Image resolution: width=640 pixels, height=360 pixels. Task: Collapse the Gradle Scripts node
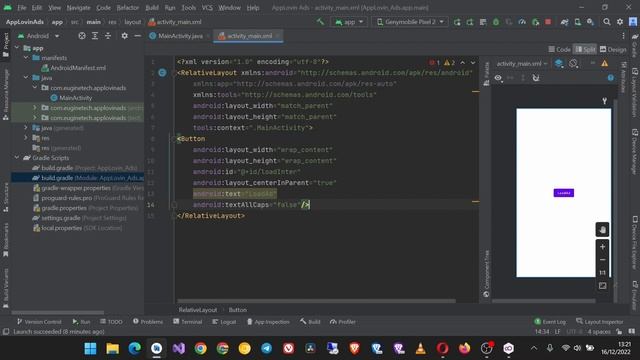[17, 158]
